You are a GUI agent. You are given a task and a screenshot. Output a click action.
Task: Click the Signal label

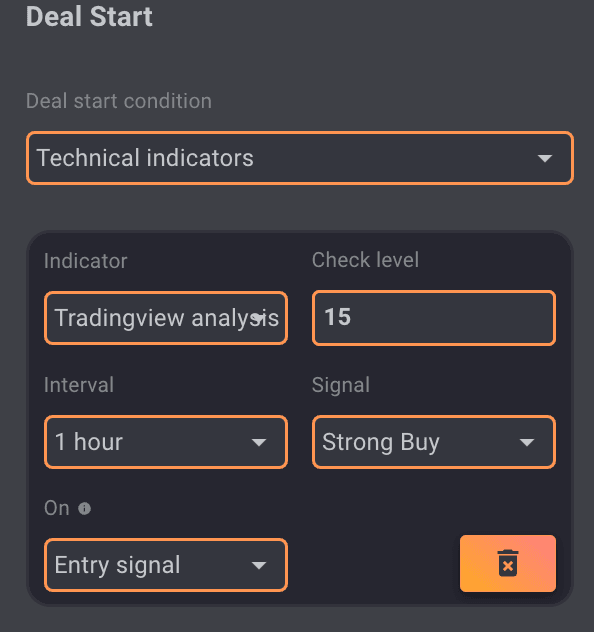click(x=341, y=385)
